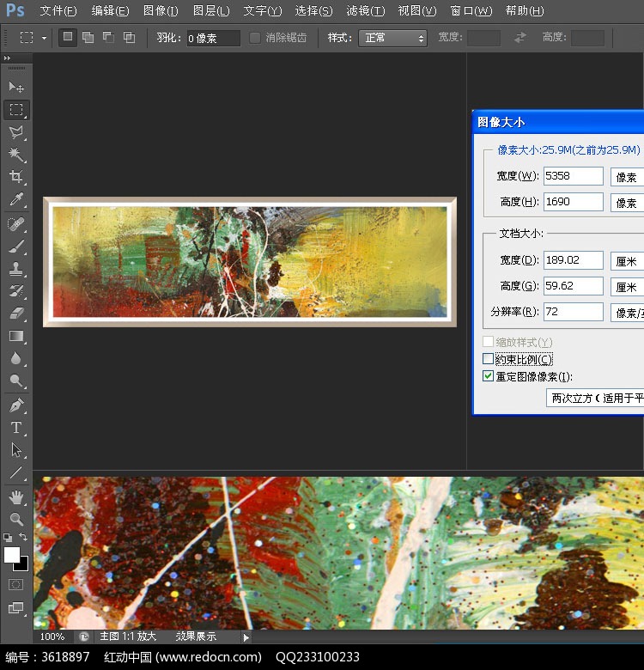Expand the collapsed toolbox panel arrows
Screen dimensions: 644x670
(x=7, y=58)
